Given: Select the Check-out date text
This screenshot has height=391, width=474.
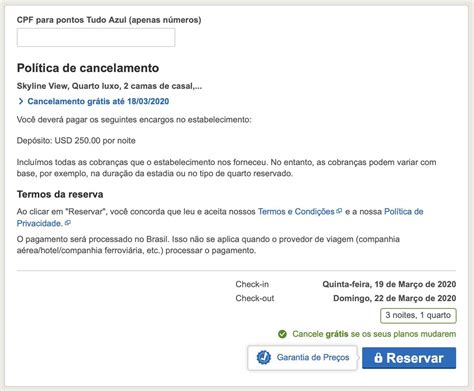Looking at the screenshot, I should click(395, 298).
